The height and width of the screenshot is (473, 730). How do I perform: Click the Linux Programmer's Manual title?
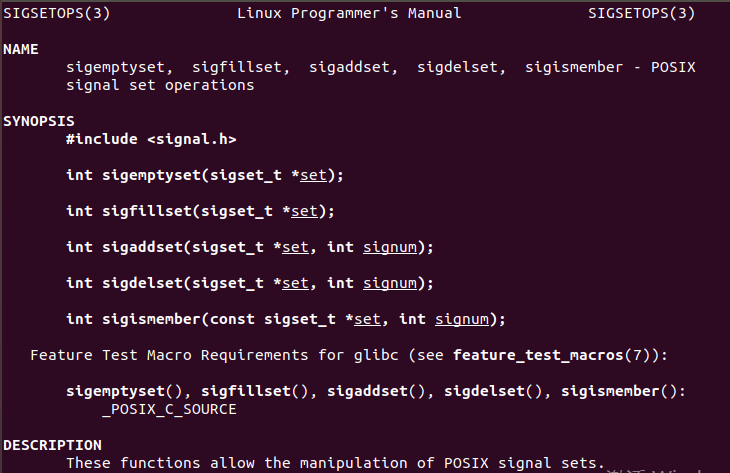coord(349,14)
